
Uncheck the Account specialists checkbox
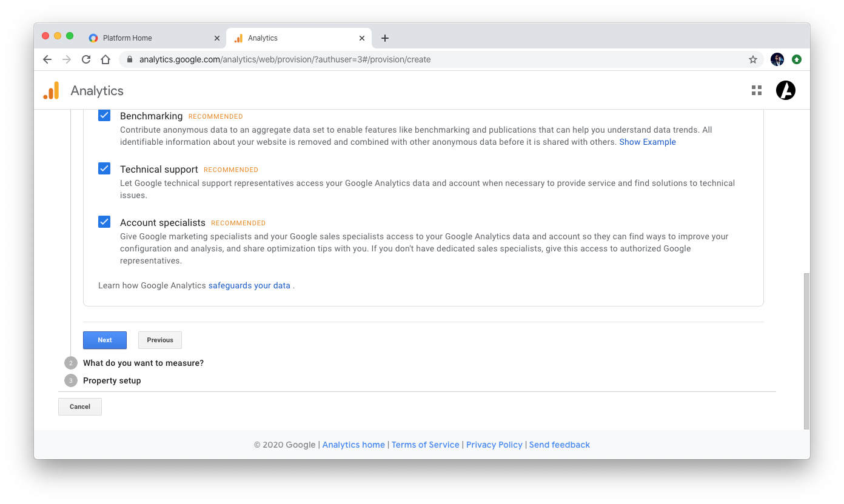pyautogui.click(x=104, y=222)
